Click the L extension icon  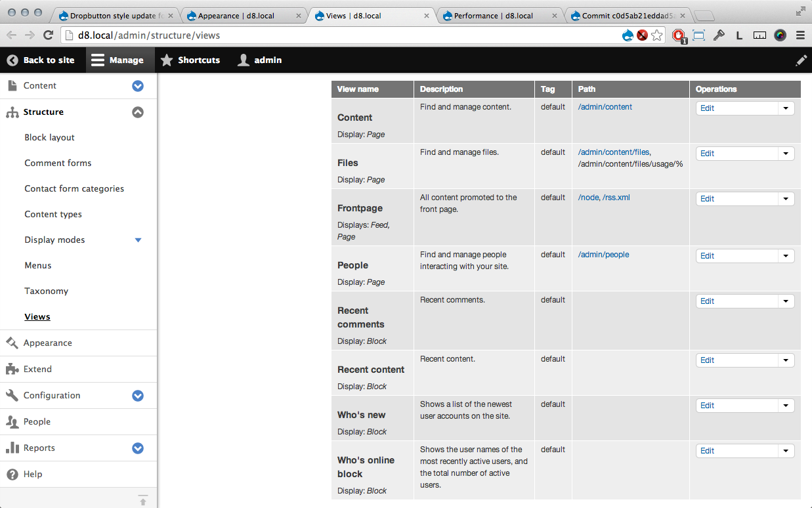click(x=739, y=36)
